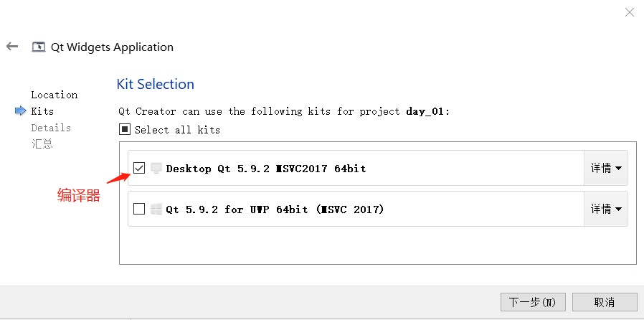
Task: Click the Windows logo icon beside UWP kit
Action: pyautogui.click(x=156, y=210)
